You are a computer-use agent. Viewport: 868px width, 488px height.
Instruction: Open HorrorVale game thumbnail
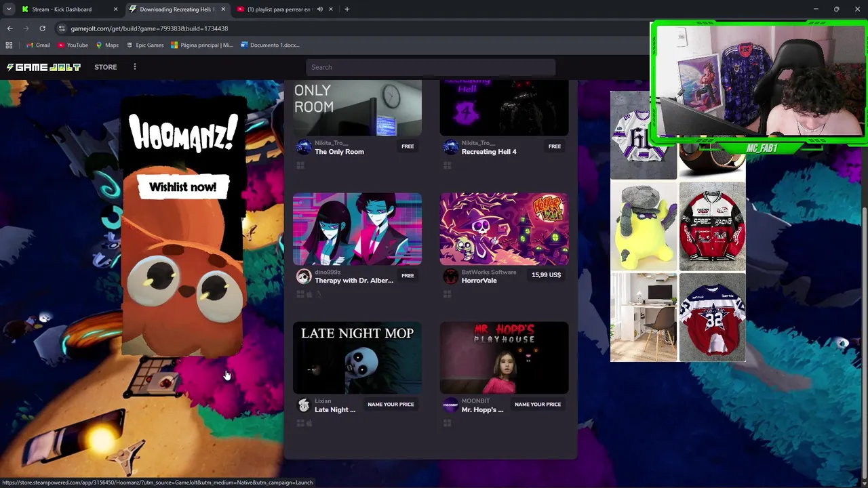click(x=504, y=229)
